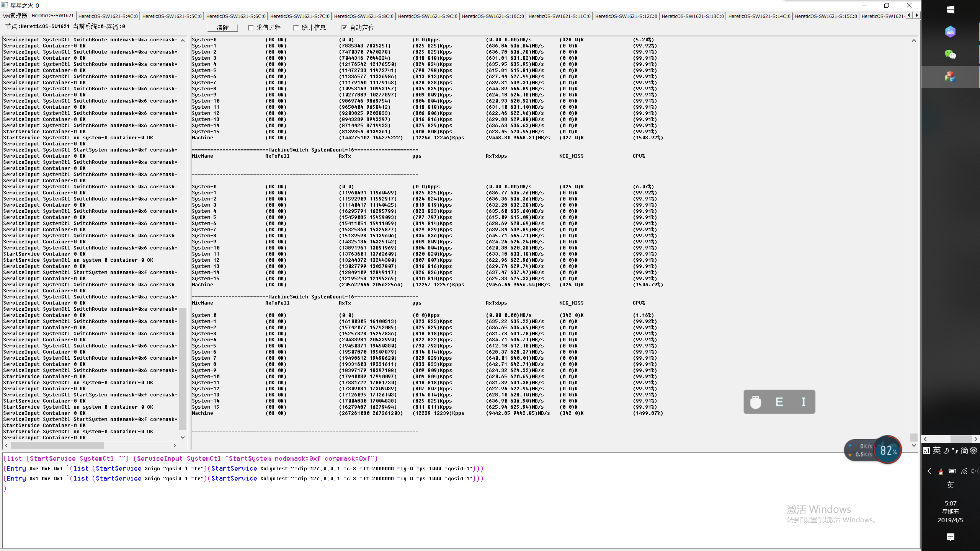Open WeChat from the taskbar
This screenshot has height=551, width=980.
click(950, 54)
